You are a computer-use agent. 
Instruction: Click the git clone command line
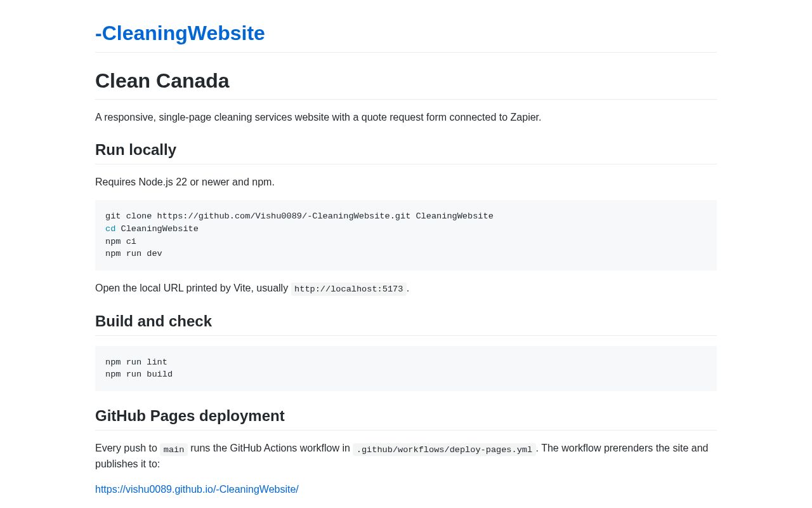[299, 217]
